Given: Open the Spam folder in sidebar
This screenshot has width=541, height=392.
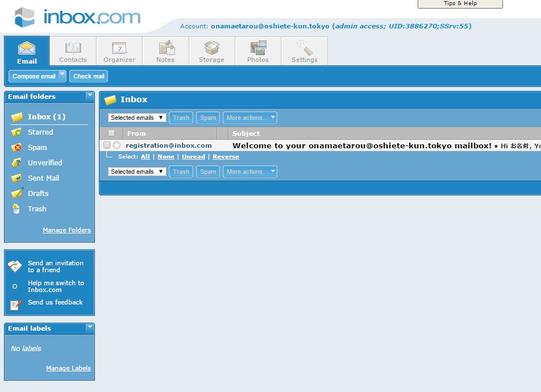Looking at the screenshot, I should point(38,148).
